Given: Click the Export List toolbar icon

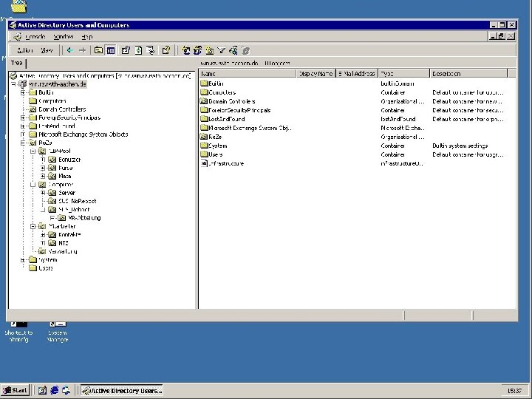Looking at the screenshot, I should pos(151,50).
